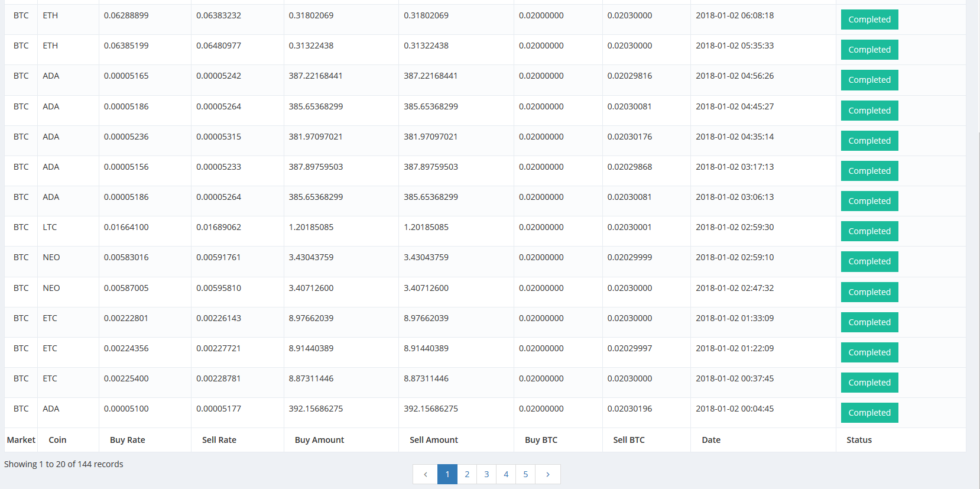Open pagination page 2
This screenshot has width=980, height=489.
(x=467, y=474)
